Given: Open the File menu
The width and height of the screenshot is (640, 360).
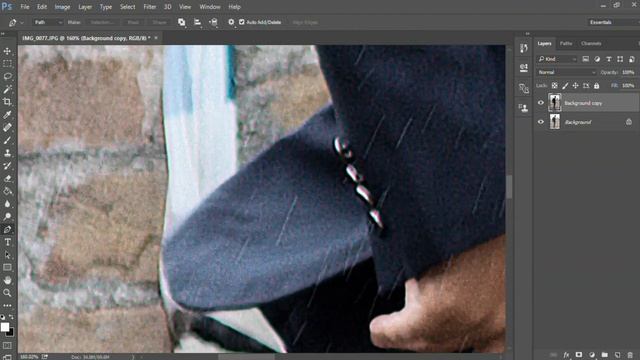Looking at the screenshot, I should pos(25,7).
